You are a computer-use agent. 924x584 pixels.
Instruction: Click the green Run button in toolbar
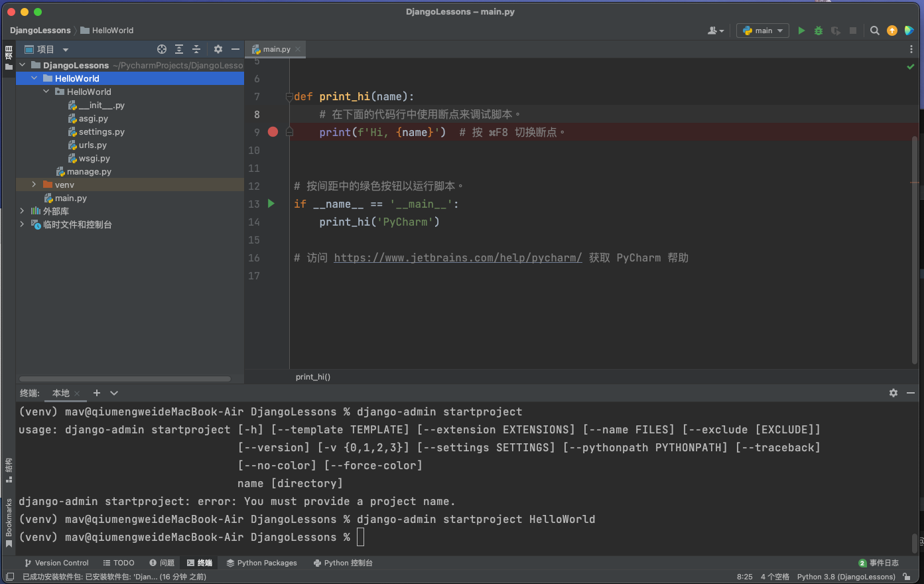click(801, 31)
